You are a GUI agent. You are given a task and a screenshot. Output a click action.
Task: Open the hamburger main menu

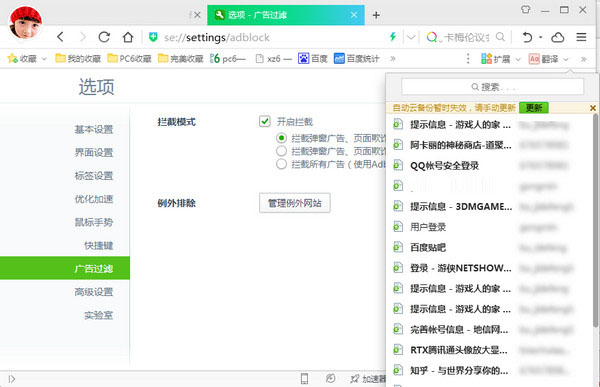tap(581, 37)
